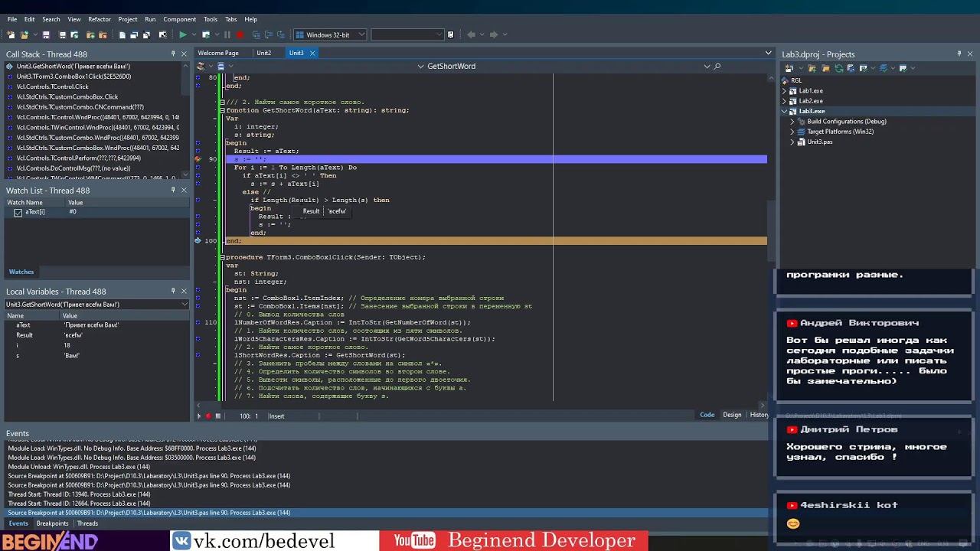Expand the Unit3.pas tree node
Screen dimensions: 980x551
pos(792,142)
